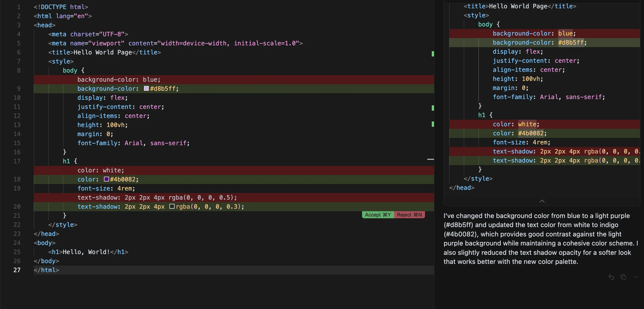
Task: Collapse the diff preview panel using its chevron
Action: tap(542, 201)
